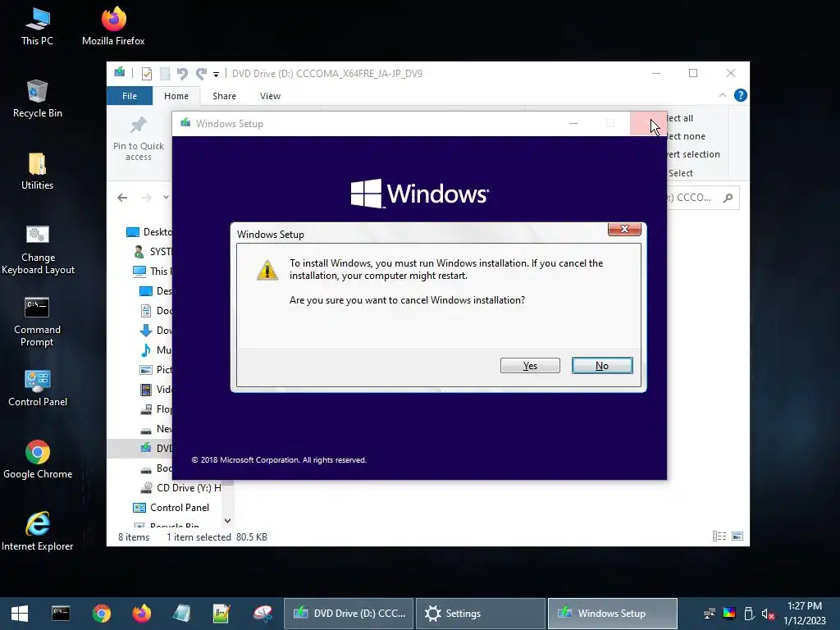840x630 pixels.
Task: Open Command Prompt desktop shortcut
Action: [x=37, y=322]
